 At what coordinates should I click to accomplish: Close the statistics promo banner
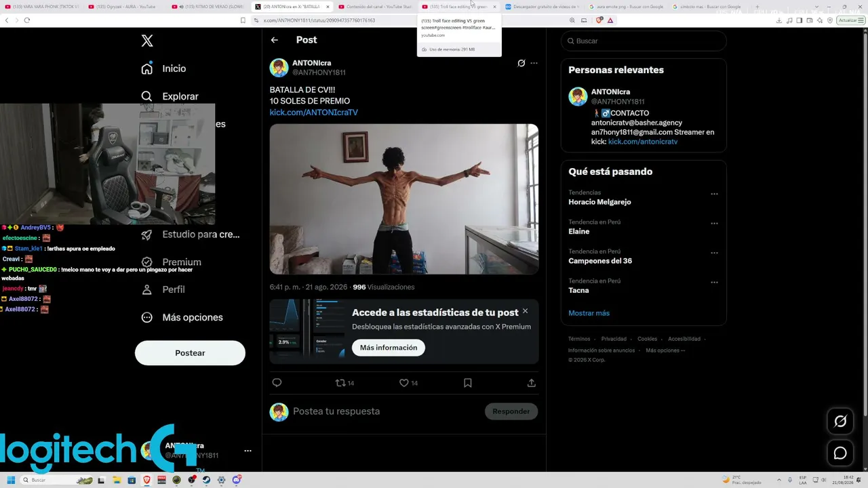point(525,311)
